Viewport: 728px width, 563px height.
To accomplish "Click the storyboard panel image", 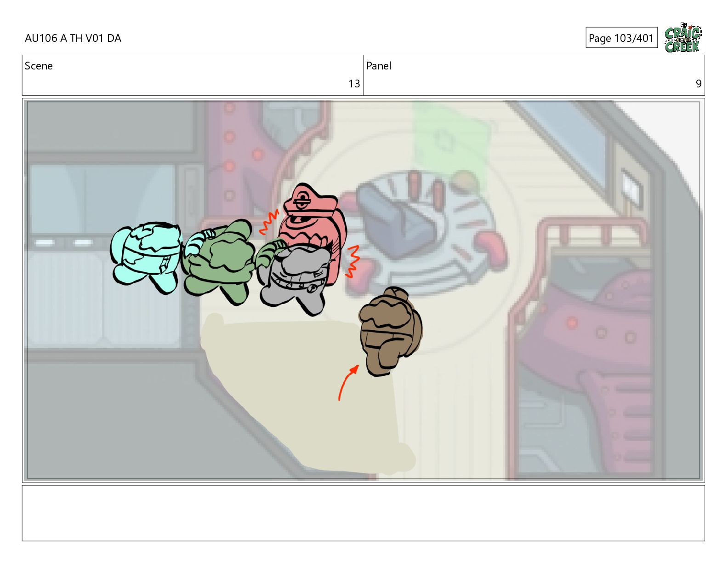I will tap(363, 290).
